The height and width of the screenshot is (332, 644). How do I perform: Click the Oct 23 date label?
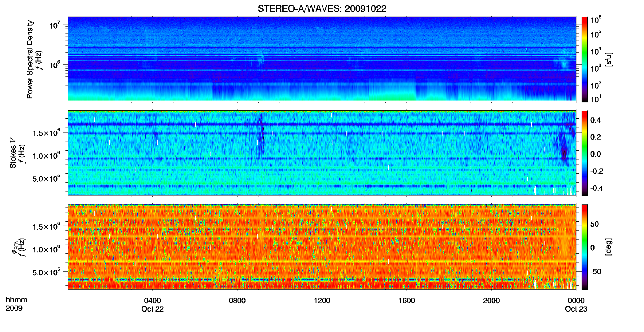[576, 309]
